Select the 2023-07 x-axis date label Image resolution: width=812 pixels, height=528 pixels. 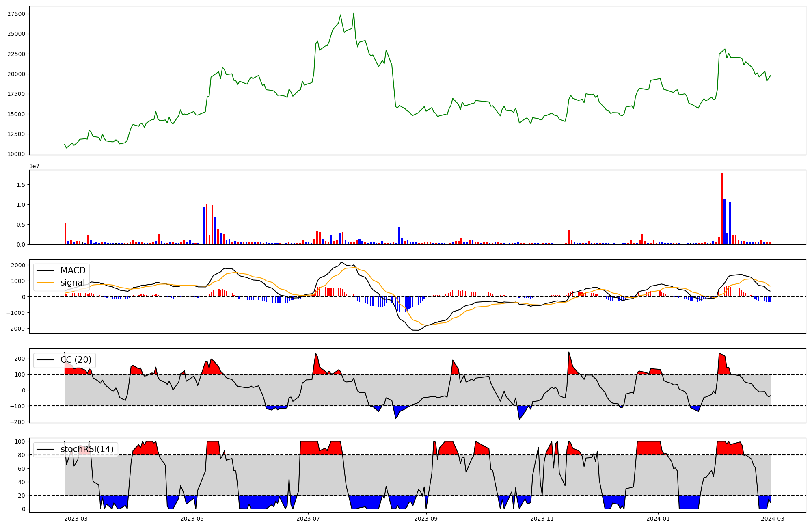coord(308,519)
